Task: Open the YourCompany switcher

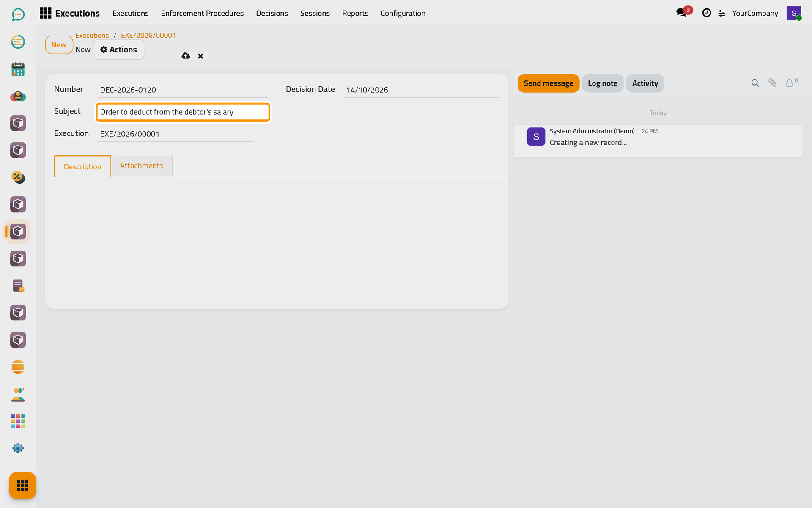Action: pyautogui.click(x=755, y=13)
